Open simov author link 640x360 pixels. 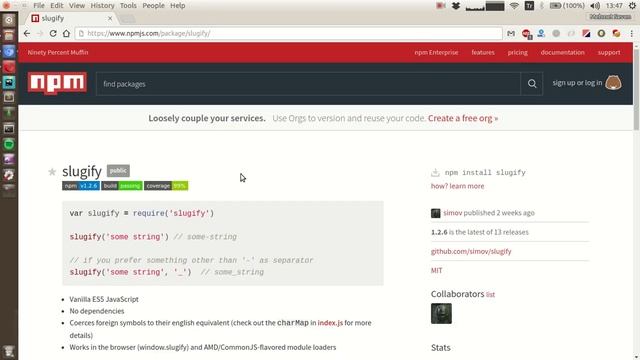click(453, 213)
